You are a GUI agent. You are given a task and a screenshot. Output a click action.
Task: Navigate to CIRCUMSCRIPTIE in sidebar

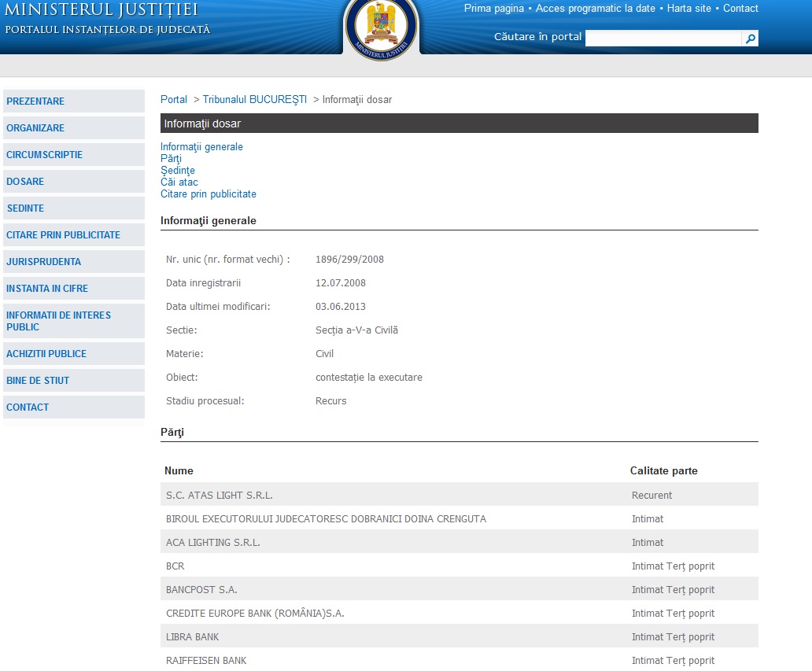(x=44, y=155)
